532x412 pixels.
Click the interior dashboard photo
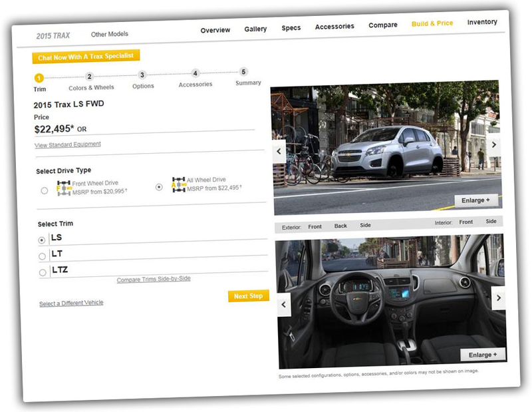tap(391, 302)
